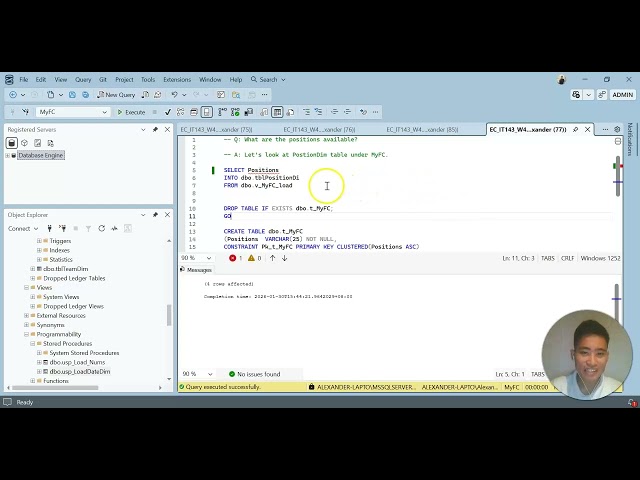Go to previous issue up arrow
The height and width of the screenshot is (480, 640).
pos(273,258)
